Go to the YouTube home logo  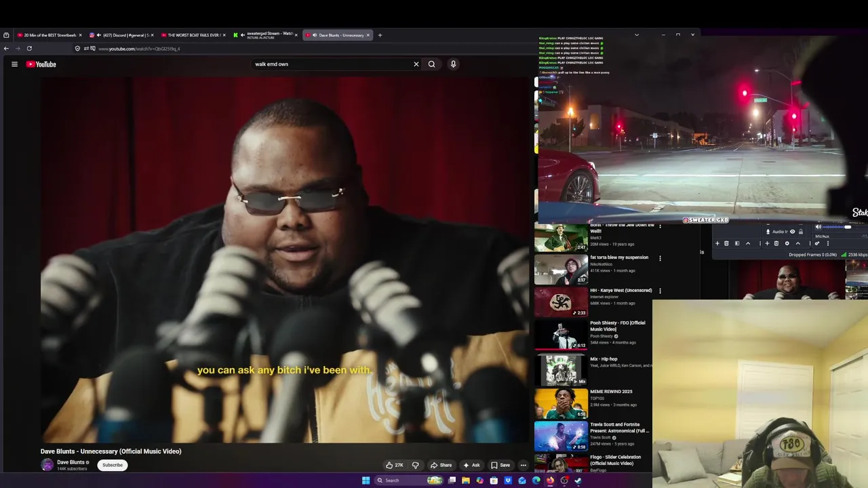(41, 64)
